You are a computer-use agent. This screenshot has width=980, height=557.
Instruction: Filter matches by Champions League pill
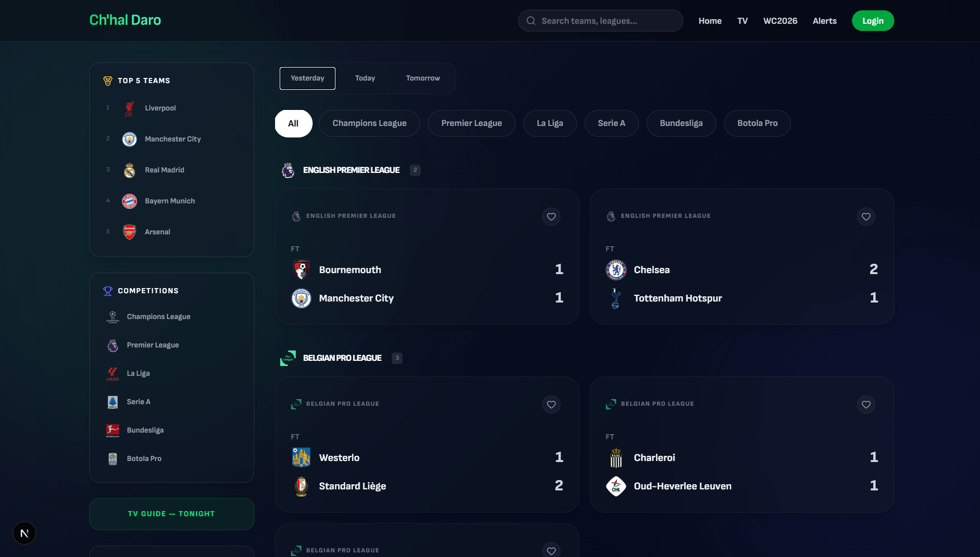(369, 123)
